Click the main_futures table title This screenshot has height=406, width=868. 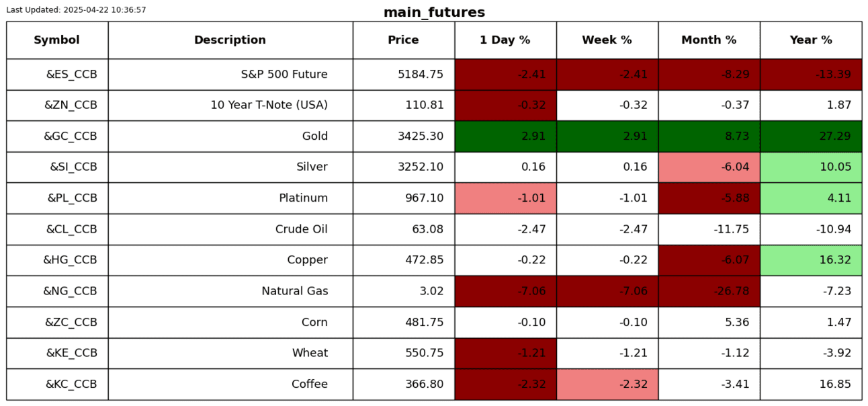(434, 13)
